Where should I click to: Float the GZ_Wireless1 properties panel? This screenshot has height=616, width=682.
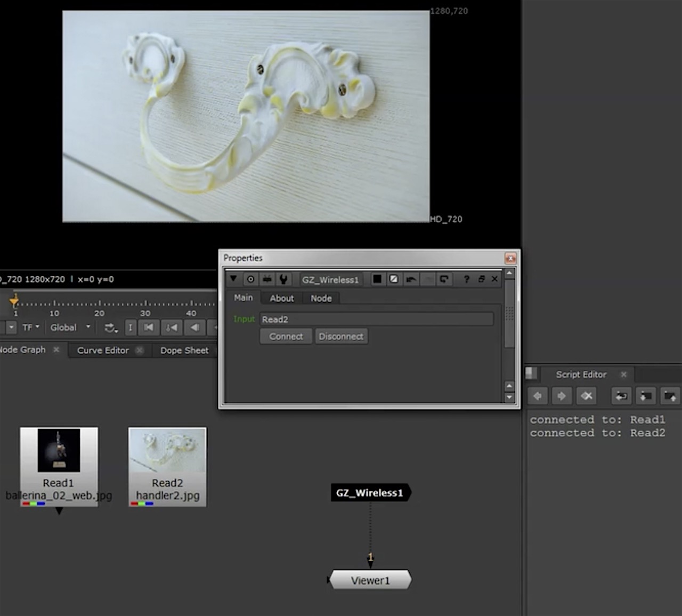coord(481,279)
